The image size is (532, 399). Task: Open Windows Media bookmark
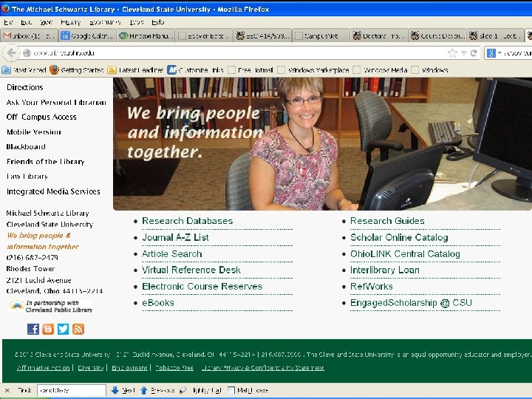coord(380,70)
